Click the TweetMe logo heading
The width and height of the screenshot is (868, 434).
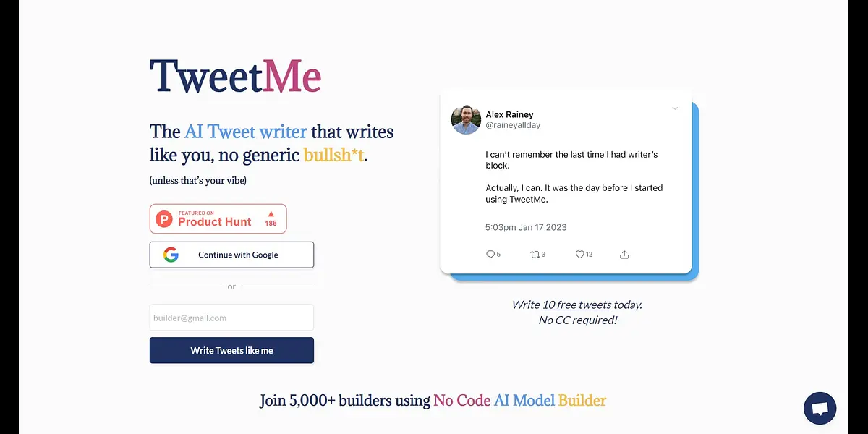(235, 76)
